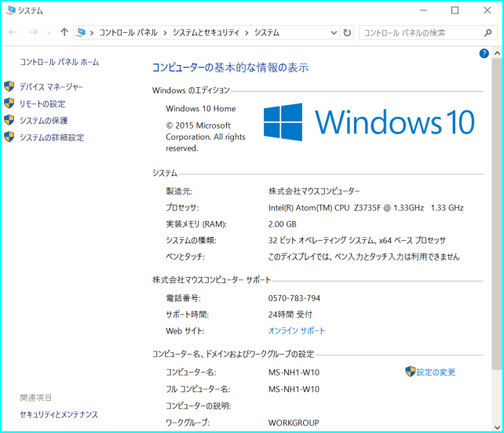
Task: Click shield icon beside システムの保護
Action: coord(9,120)
